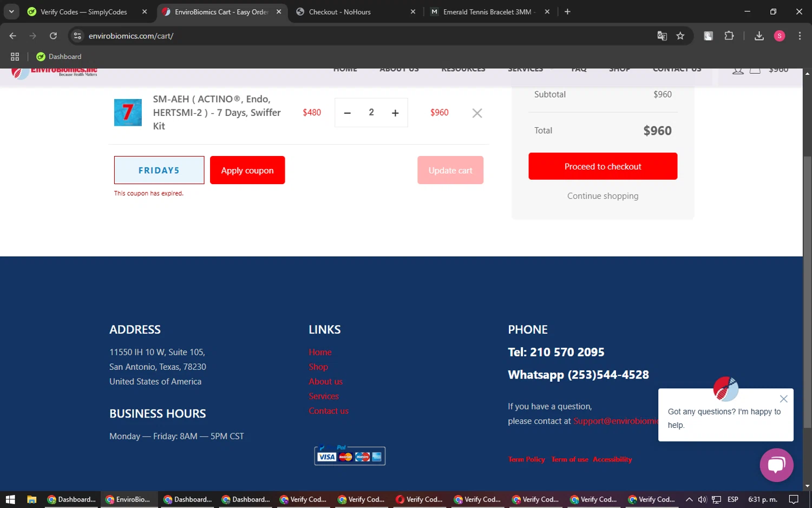Switch to Verify Codes SimplyCodes tab

coord(84,12)
